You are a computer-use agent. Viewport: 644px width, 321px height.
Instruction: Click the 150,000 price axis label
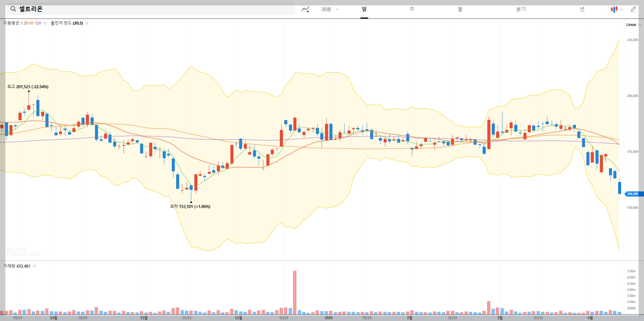click(632, 208)
